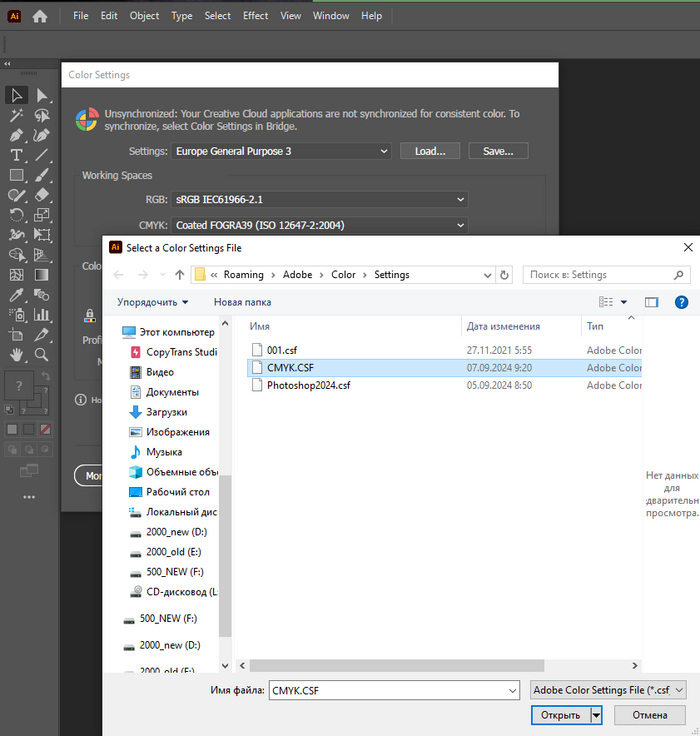Select the Blend tool
Image resolution: width=700 pixels, height=736 pixels.
coord(42,295)
